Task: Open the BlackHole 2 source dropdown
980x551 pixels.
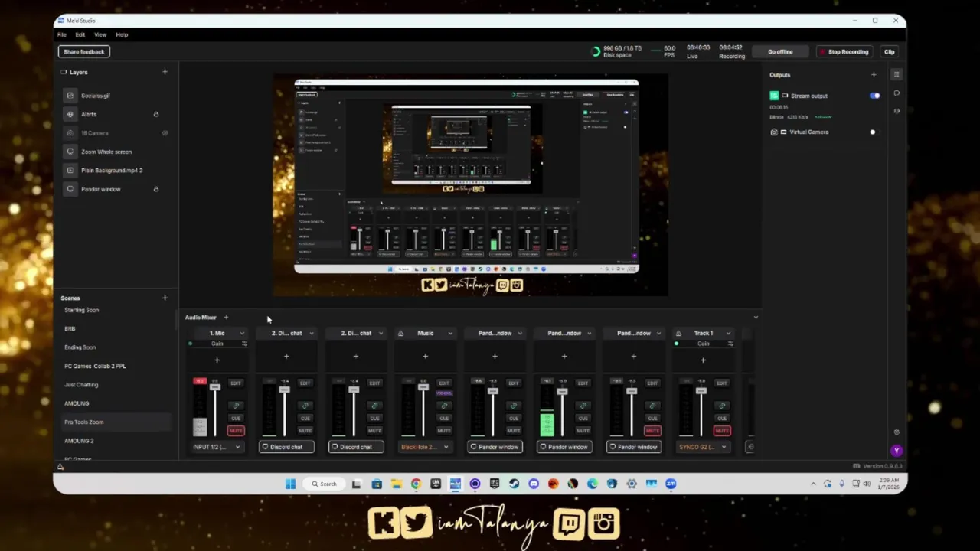Action: [x=425, y=447]
